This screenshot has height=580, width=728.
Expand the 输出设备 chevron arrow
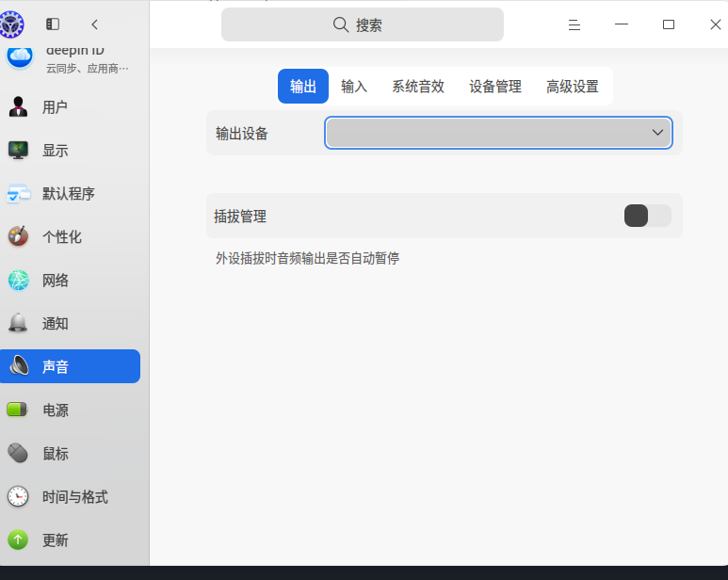[657, 133]
